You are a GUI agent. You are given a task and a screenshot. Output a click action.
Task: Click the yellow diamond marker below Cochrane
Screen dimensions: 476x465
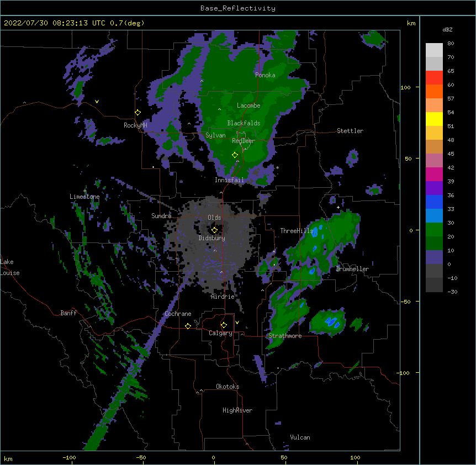point(188,326)
